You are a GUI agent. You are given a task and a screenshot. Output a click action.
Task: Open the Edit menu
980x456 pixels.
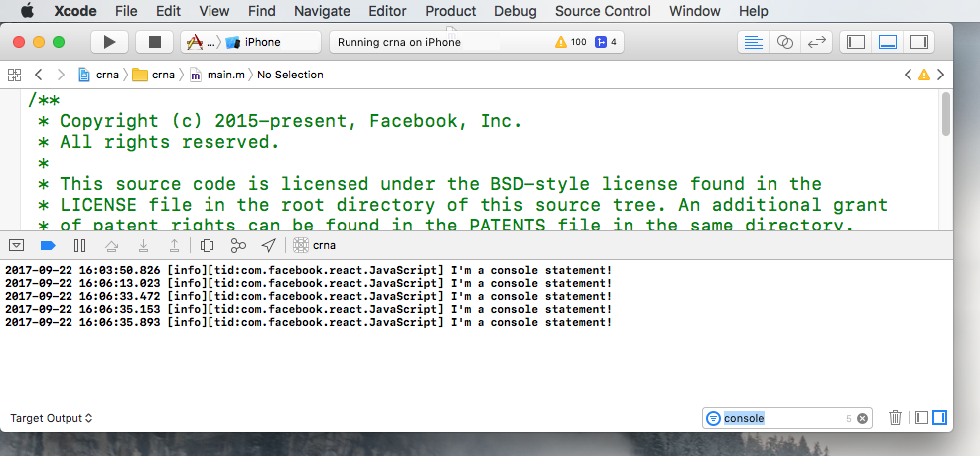pos(168,11)
